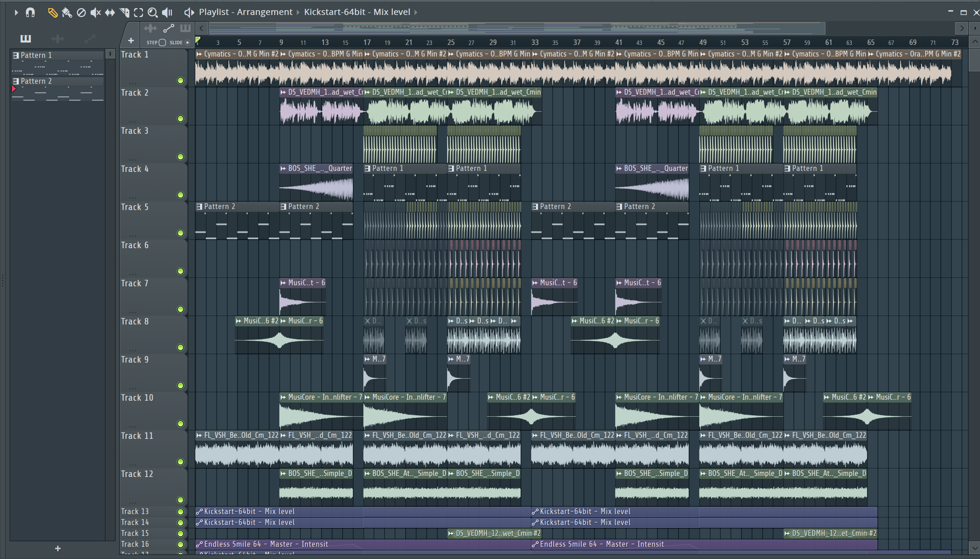
Task: Select the Slice blade tool
Action: point(124,13)
